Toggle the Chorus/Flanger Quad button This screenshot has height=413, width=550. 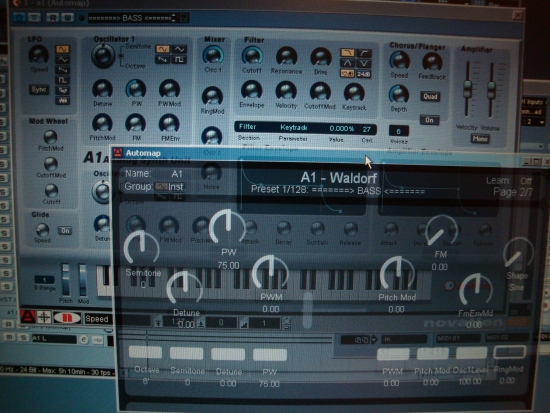coord(430,96)
